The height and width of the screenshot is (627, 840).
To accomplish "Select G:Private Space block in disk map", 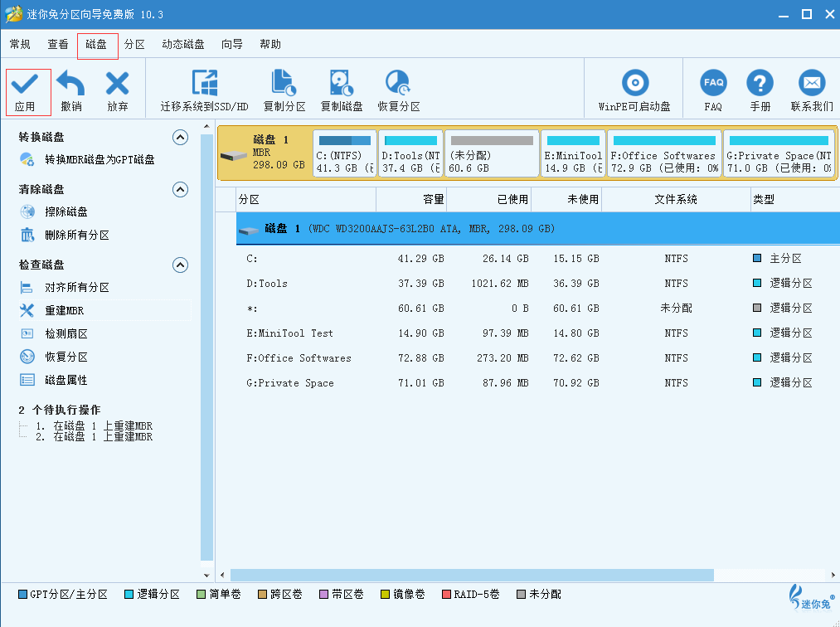I will [x=779, y=153].
